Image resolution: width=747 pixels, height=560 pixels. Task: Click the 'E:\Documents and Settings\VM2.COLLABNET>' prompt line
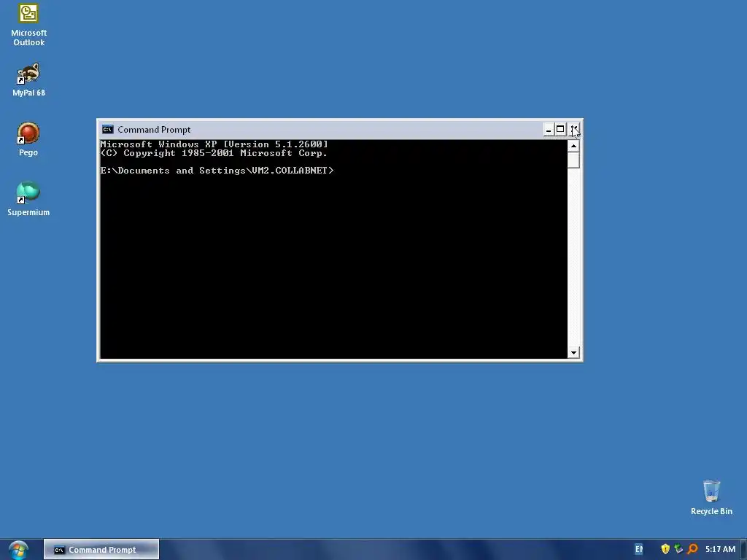click(217, 171)
